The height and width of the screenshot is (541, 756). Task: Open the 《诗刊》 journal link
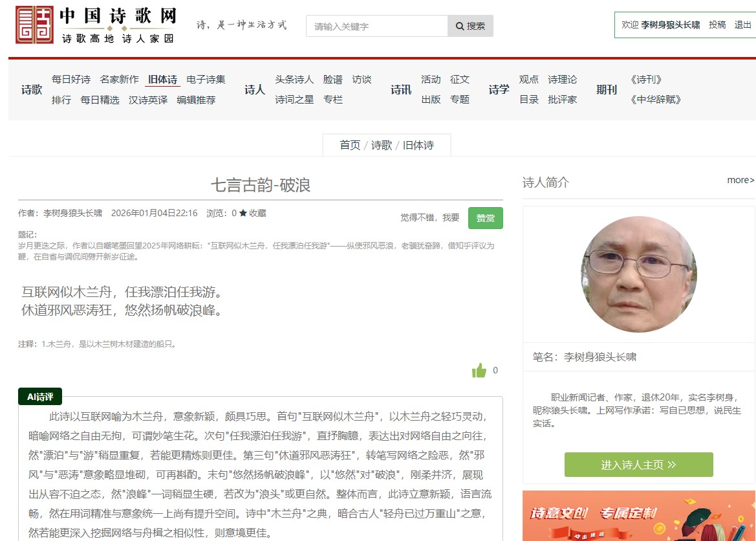[x=645, y=80]
